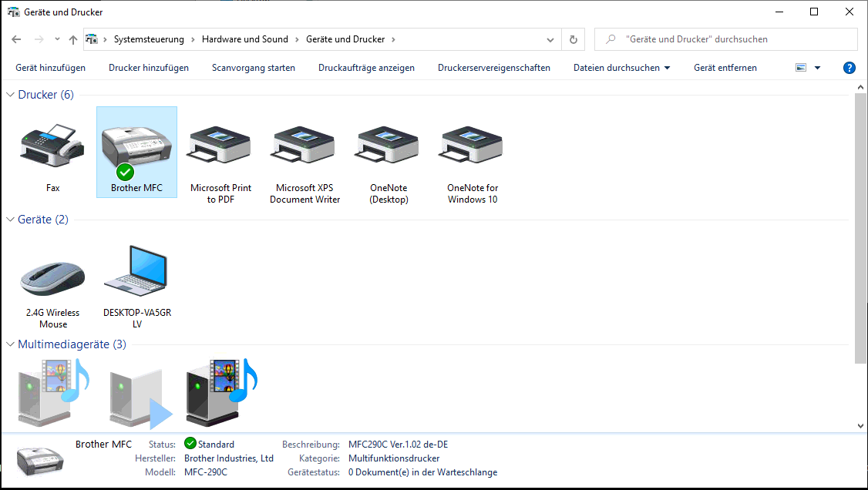Go up one level with up arrow
The height and width of the screenshot is (490, 868).
click(x=73, y=39)
